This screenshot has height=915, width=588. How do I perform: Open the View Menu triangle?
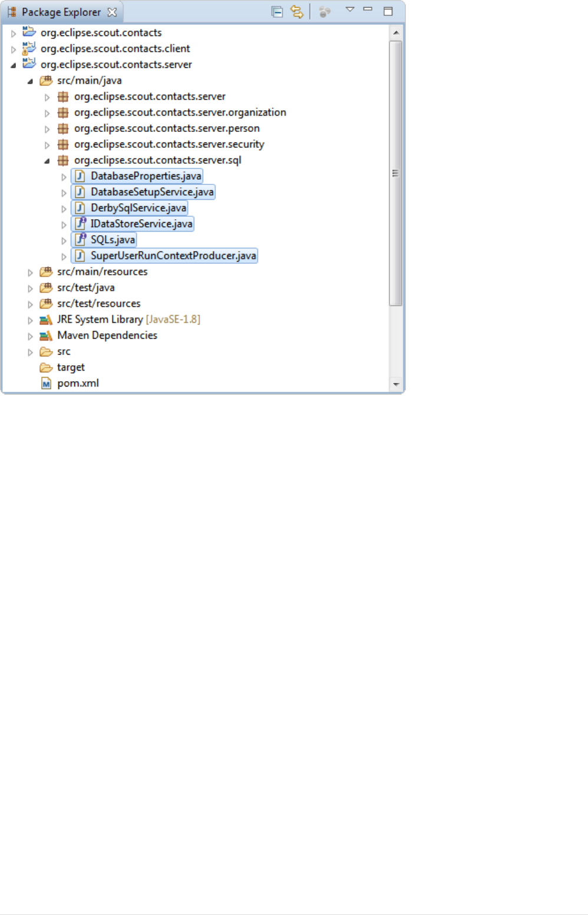(349, 9)
